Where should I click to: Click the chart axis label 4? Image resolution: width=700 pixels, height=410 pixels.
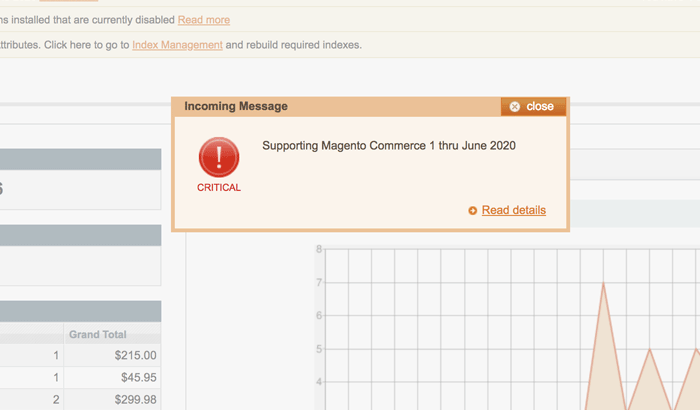pyautogui.click(x=319, y=382)
